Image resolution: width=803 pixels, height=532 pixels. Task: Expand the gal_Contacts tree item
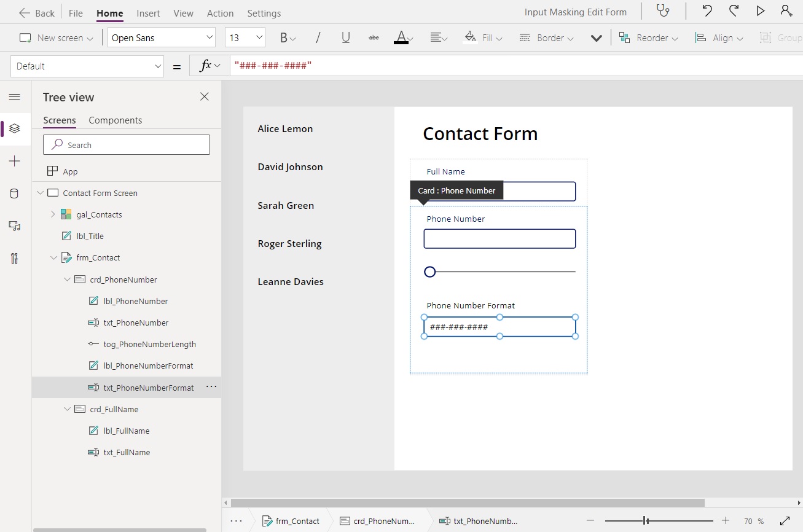(x=52, y=214)
